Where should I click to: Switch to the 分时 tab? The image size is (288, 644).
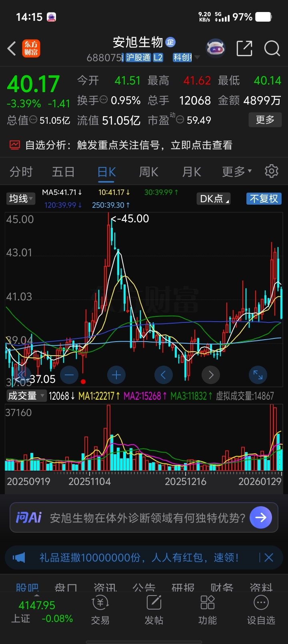tap(21, 172)
